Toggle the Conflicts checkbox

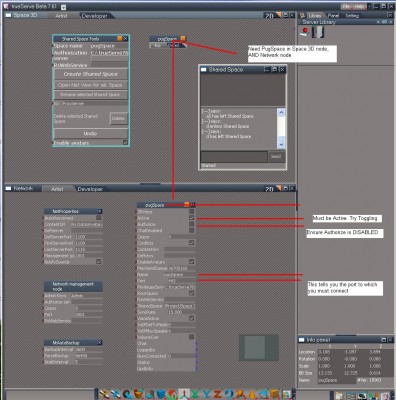191,242
